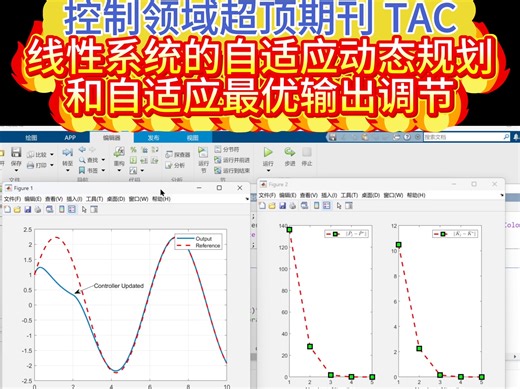Viewport: 520px width, 389px height.
Task: Click the 查找 find button
Action: (89, 160)
